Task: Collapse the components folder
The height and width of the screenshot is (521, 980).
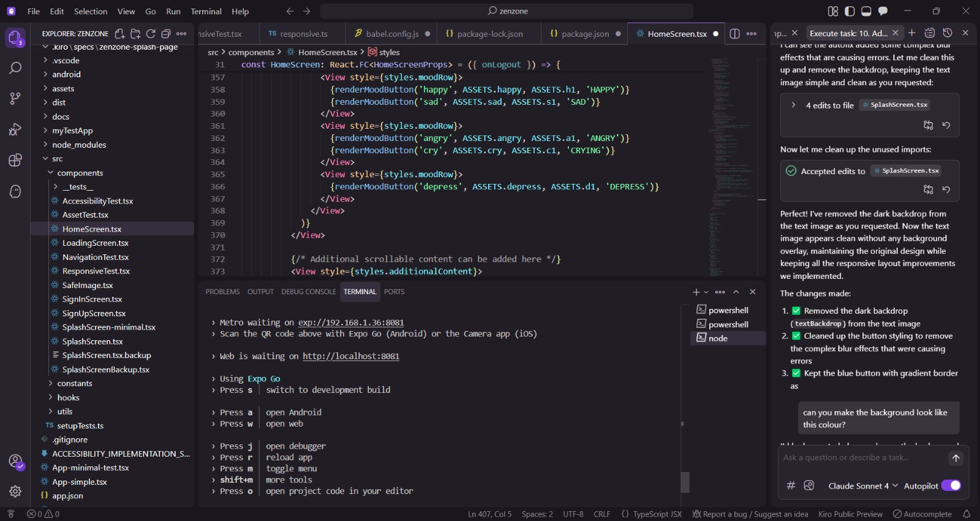Action: coord(51,173)
